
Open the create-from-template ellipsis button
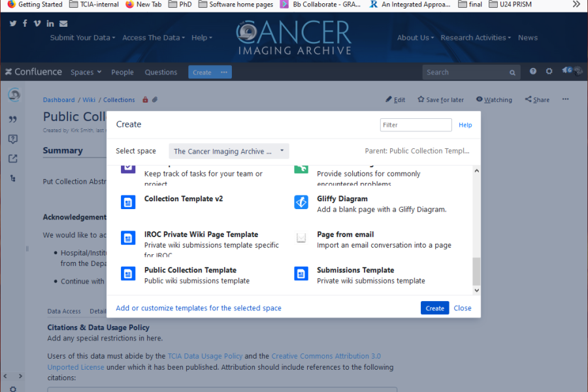[x=224, y=72]
